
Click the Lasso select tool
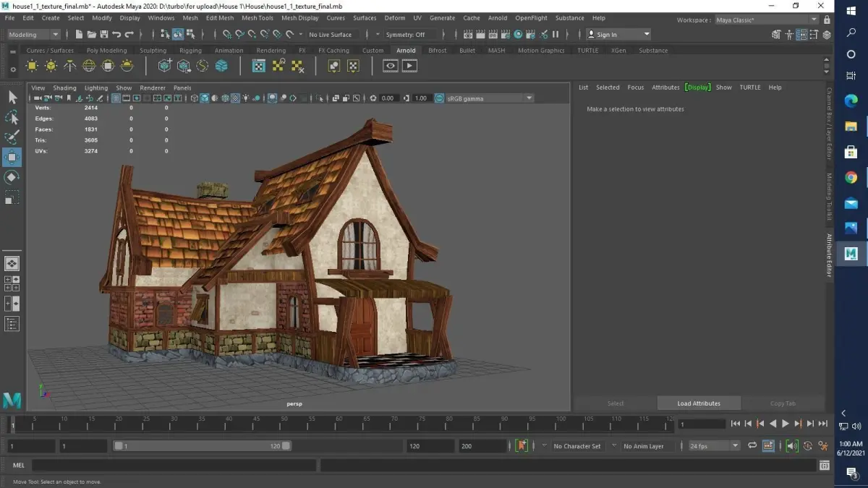[x=12, y=117]
